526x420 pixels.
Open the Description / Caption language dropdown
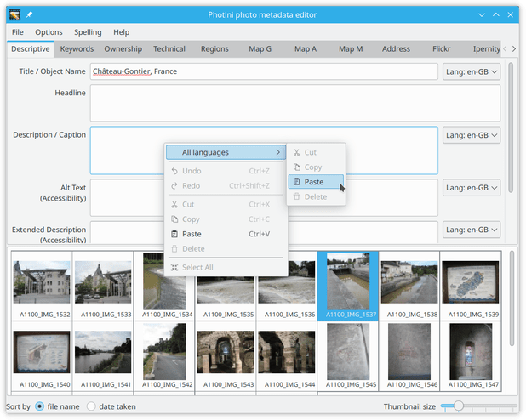point(472,135)
